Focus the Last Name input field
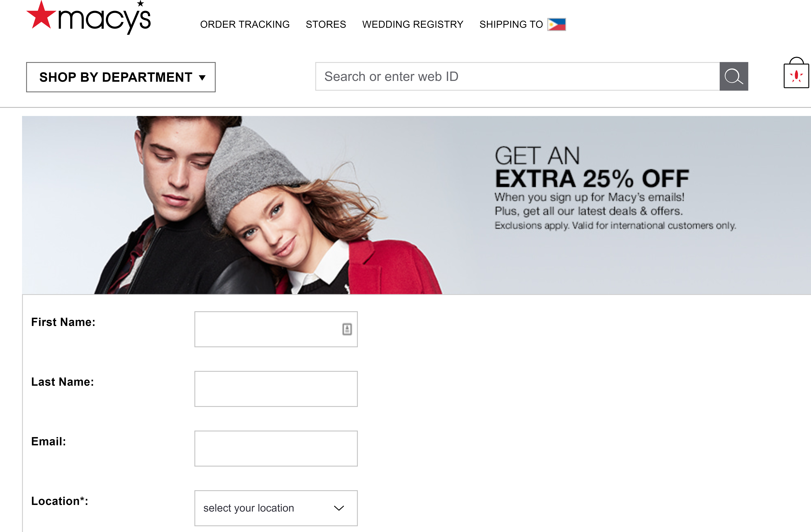 [276, 389]
